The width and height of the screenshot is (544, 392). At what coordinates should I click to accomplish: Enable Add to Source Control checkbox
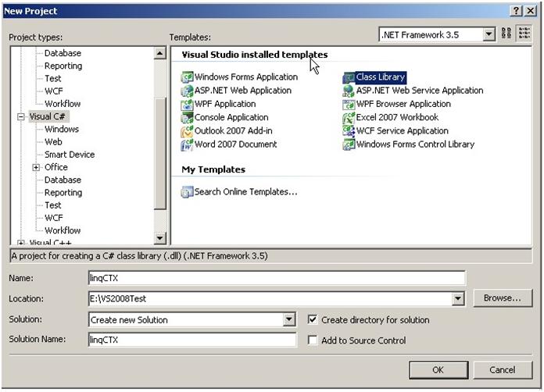(313, 340)
